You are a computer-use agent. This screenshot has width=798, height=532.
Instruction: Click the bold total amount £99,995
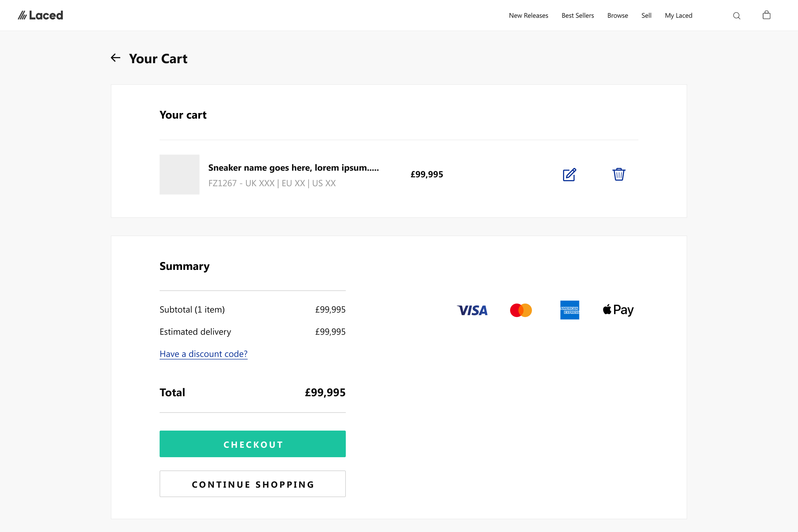point(325,392)
